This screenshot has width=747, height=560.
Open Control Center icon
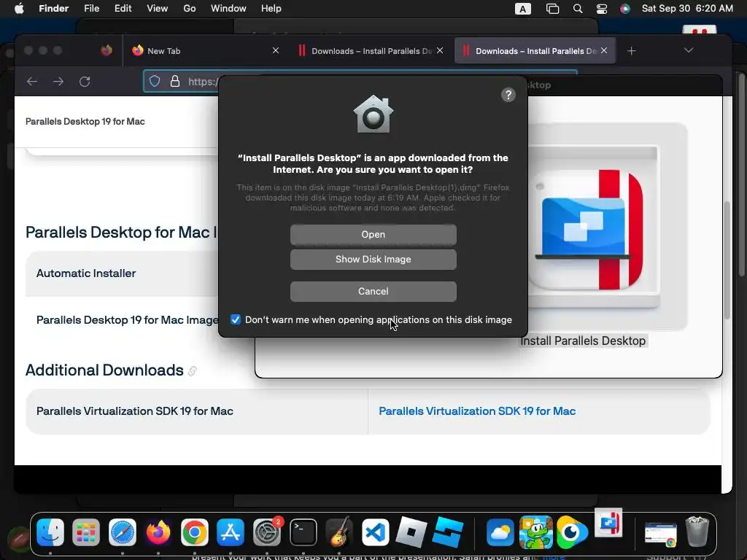point(601,9)
